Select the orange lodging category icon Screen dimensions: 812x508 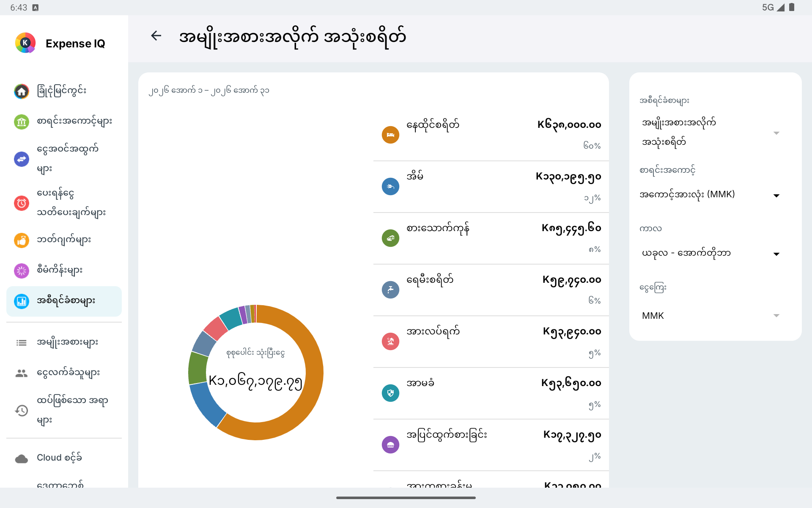pos(390,135)
